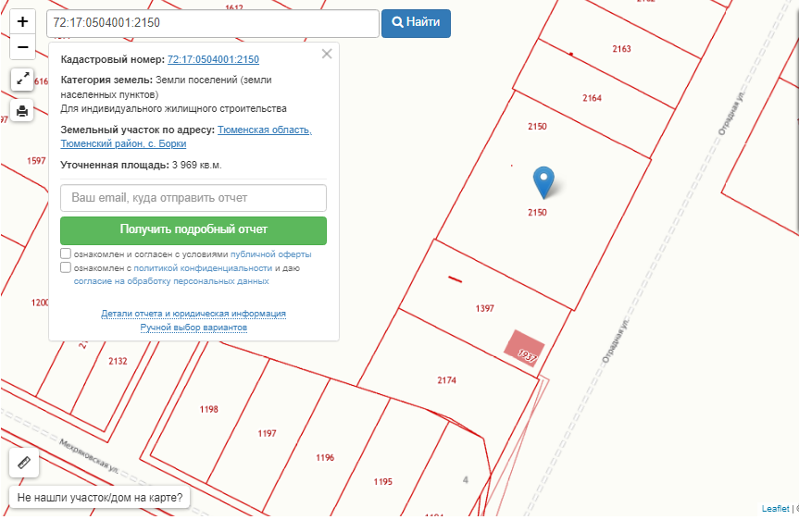Viewport: 799px width, 532px height.
Task: Expand Ручной выбор вариантов
Action: tap(194, 328)
